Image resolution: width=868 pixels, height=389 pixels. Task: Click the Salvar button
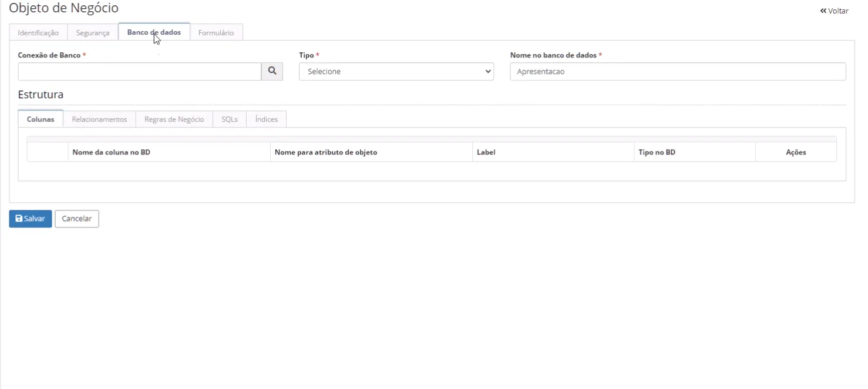point(31,219)
